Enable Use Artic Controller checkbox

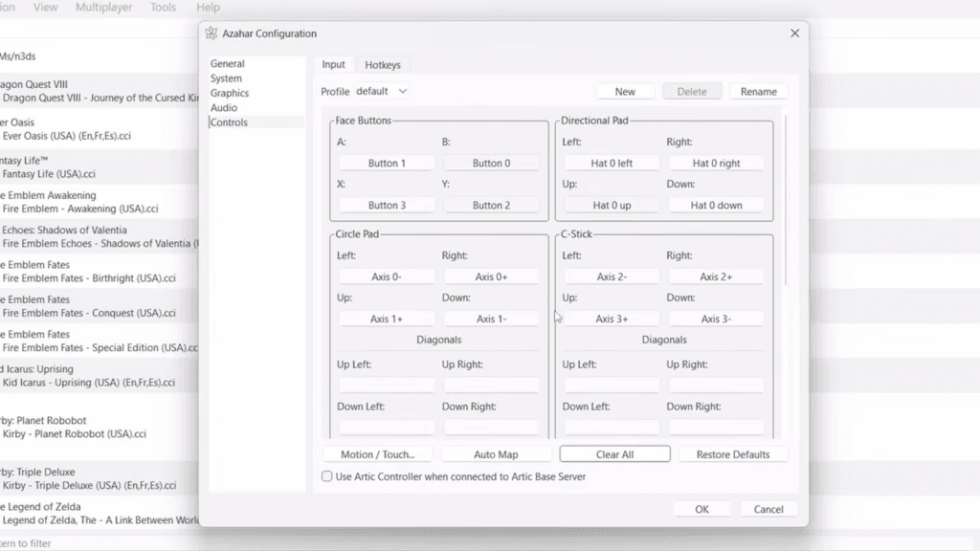(327, 476)
